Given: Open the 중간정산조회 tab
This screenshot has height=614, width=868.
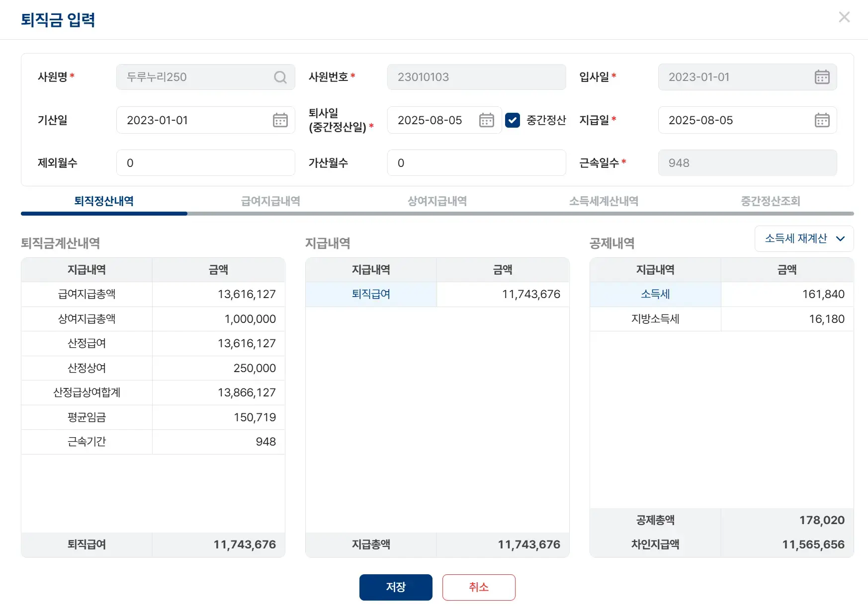Looking at the screenshot, I should (770, 201).
